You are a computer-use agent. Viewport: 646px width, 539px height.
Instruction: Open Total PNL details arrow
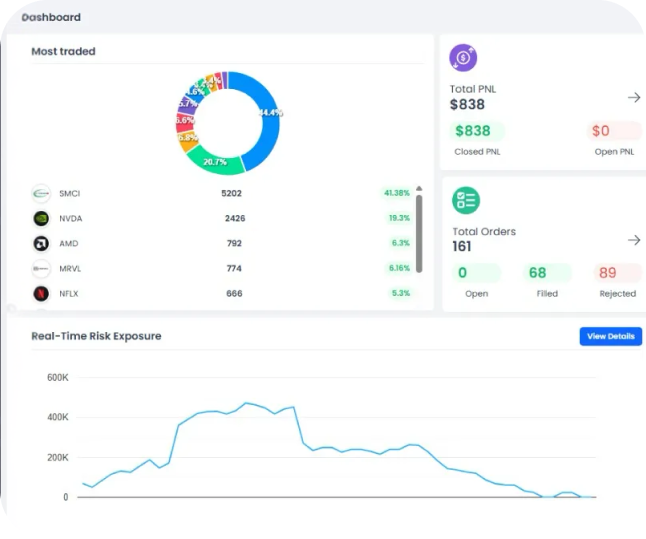[633, 97]
